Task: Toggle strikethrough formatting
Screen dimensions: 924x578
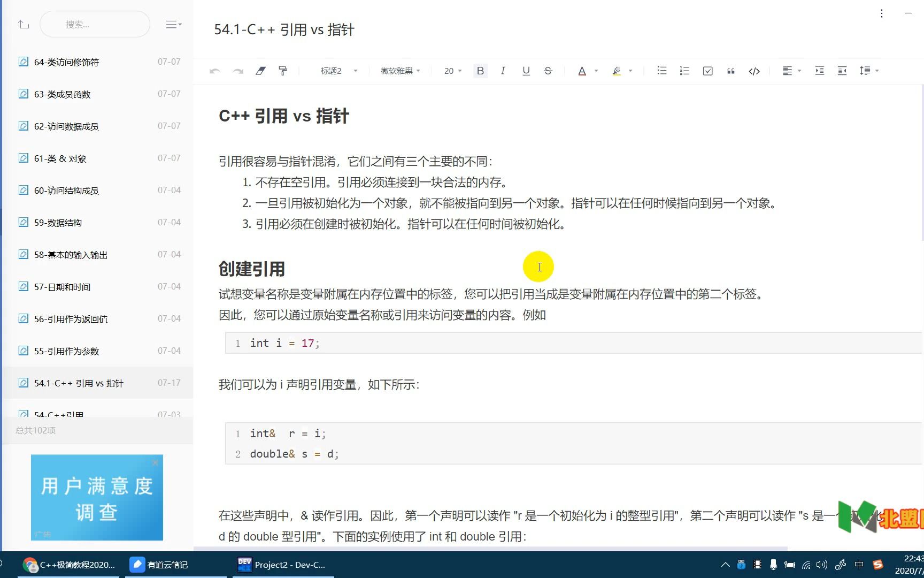Action: [548, 70]
